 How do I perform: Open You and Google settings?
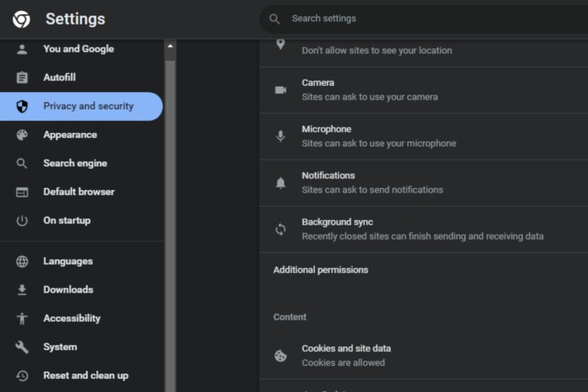(78, 49)
